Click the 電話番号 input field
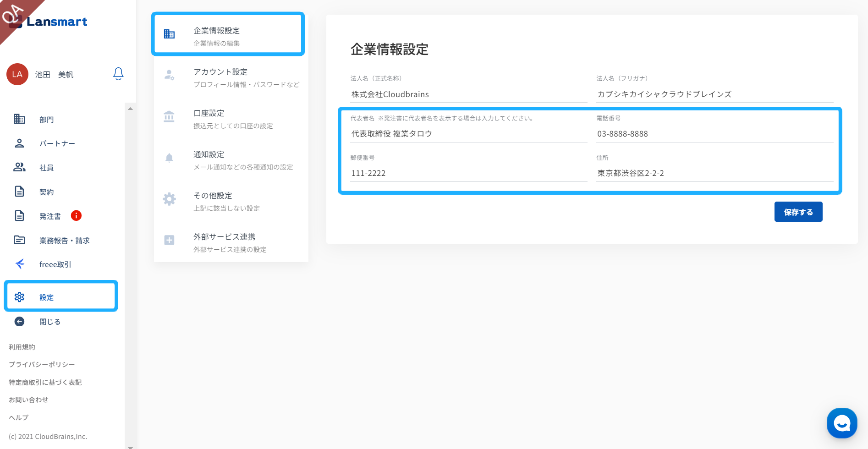Image resolution: width=868 pixels, height=449 pixels. pyautogui.click(x=714, y=134)
